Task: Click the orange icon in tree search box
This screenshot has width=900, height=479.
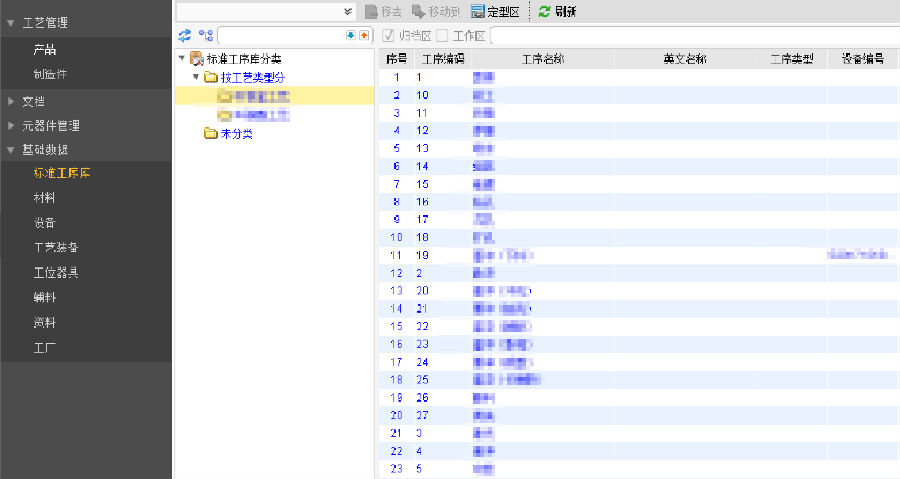Action: pos(363,35)
